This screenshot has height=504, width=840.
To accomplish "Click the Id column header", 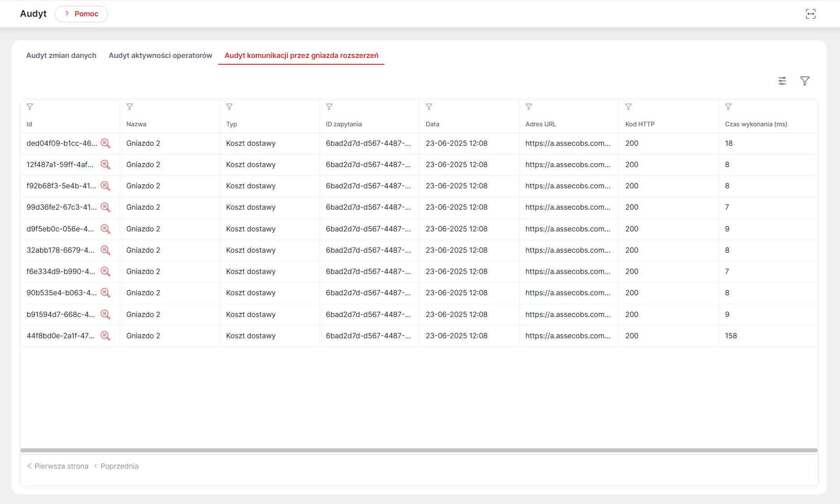I will (x=29, y=124).
